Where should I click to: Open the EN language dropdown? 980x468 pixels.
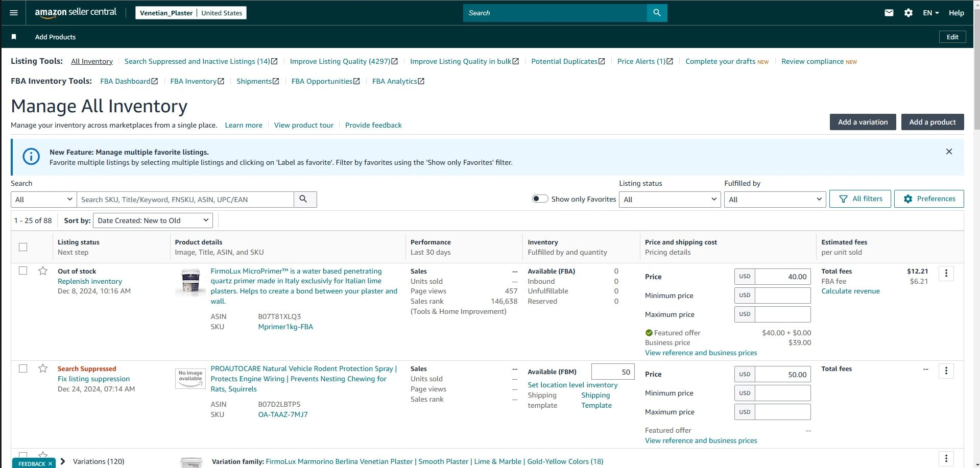point(930,13)
